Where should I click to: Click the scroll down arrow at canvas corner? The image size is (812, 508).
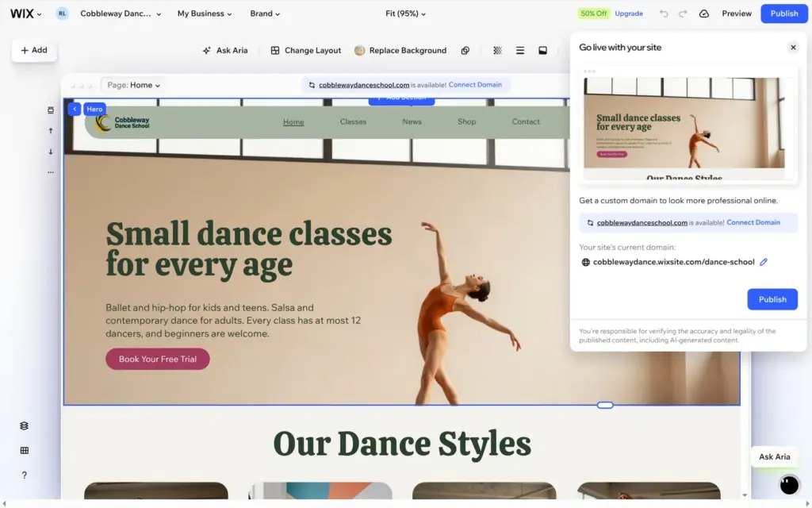744,495
